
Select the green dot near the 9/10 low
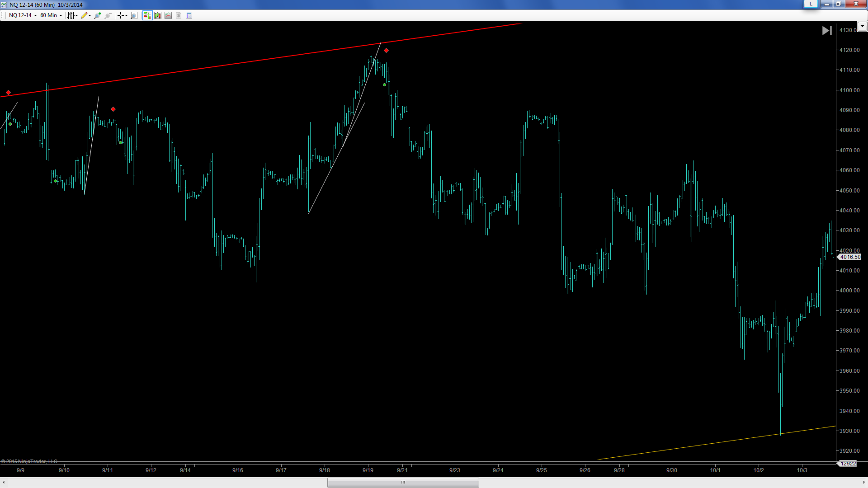[56, 181]
